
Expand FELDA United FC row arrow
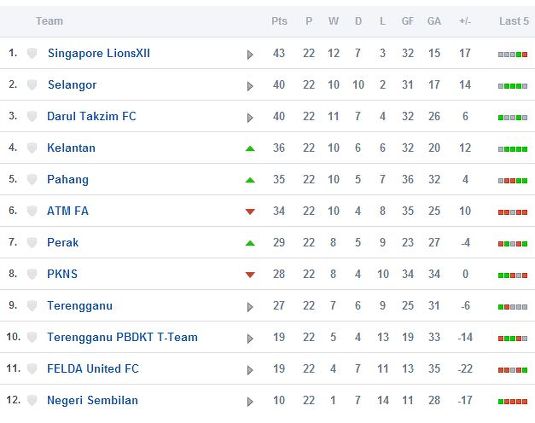250,370
